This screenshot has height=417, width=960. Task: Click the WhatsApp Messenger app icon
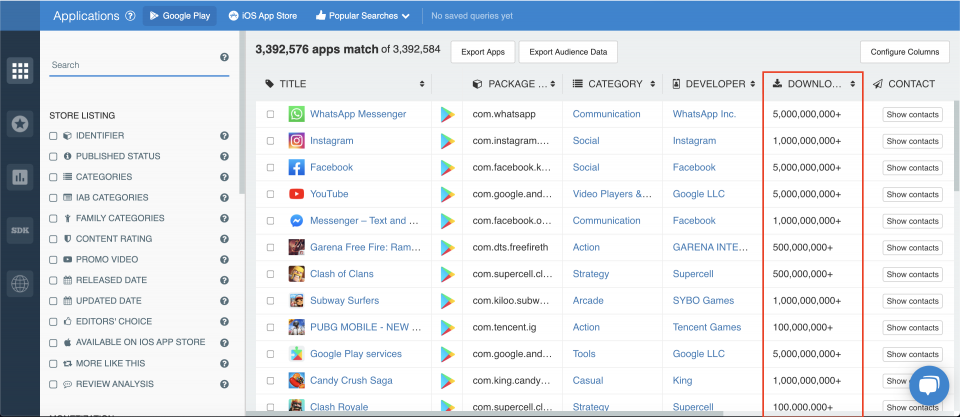(296, 114)
